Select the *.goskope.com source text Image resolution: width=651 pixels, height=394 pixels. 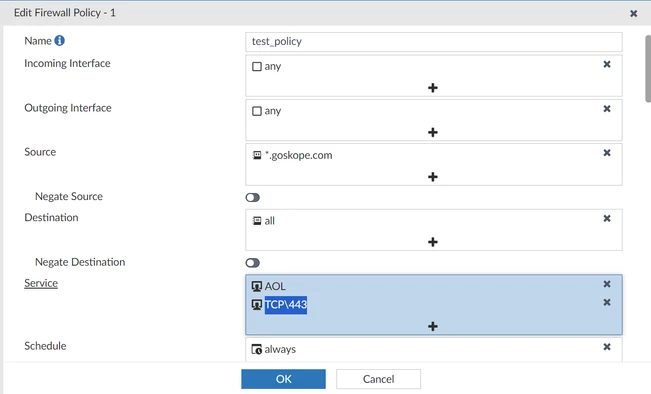click(299, 155)
